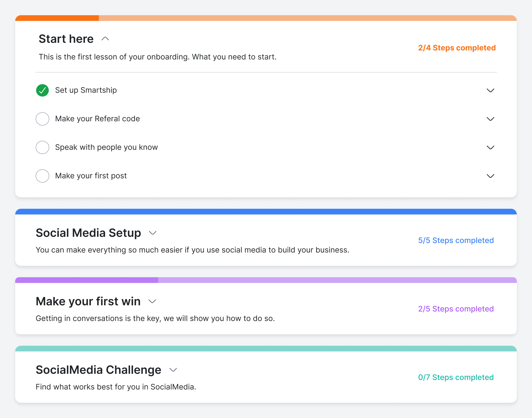This screenshot has width=532, height=418.
Task: Expand the Make your Referal code arrow
Action: [490, 119]
